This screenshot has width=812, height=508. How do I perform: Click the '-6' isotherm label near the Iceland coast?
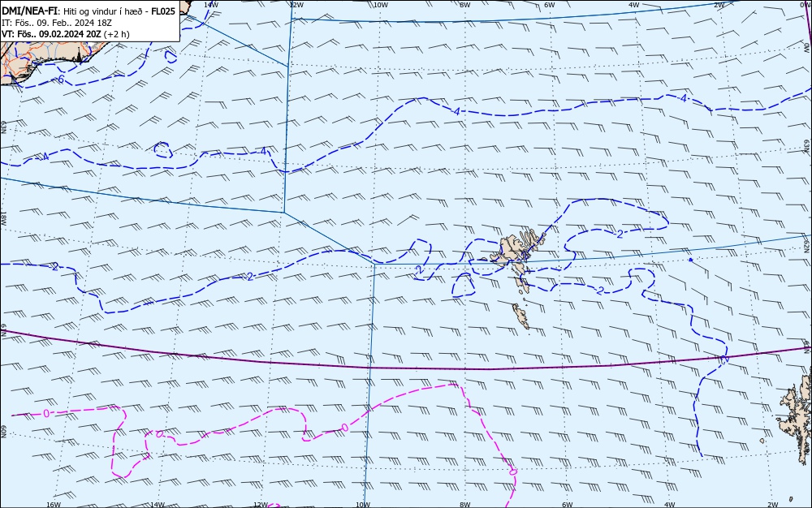point(59,80)
